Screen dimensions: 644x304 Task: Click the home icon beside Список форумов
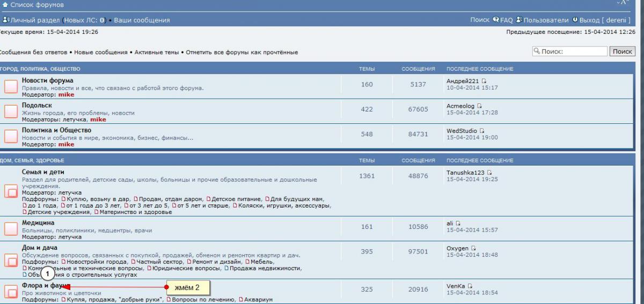coord(5,5)
